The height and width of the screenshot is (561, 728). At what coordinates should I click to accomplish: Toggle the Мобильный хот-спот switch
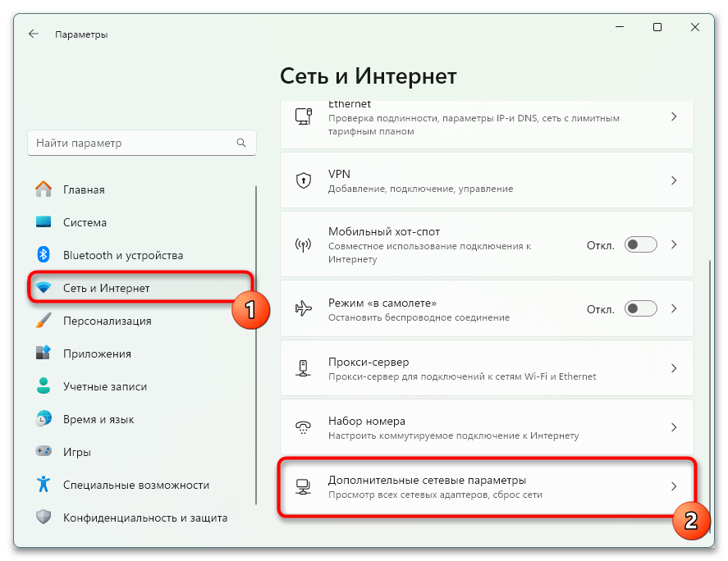pyautogui.click(x=641, y=244)
